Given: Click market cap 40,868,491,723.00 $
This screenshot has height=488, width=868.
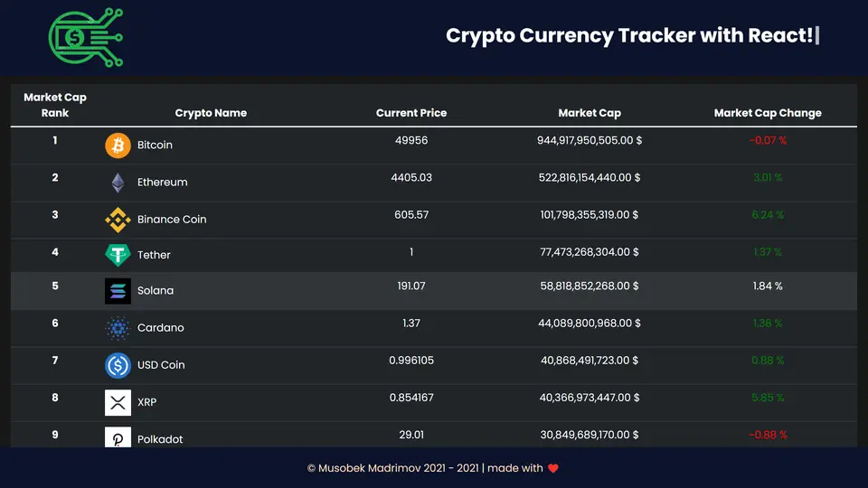Looking at the screenshot, I should tap(590, 361).
